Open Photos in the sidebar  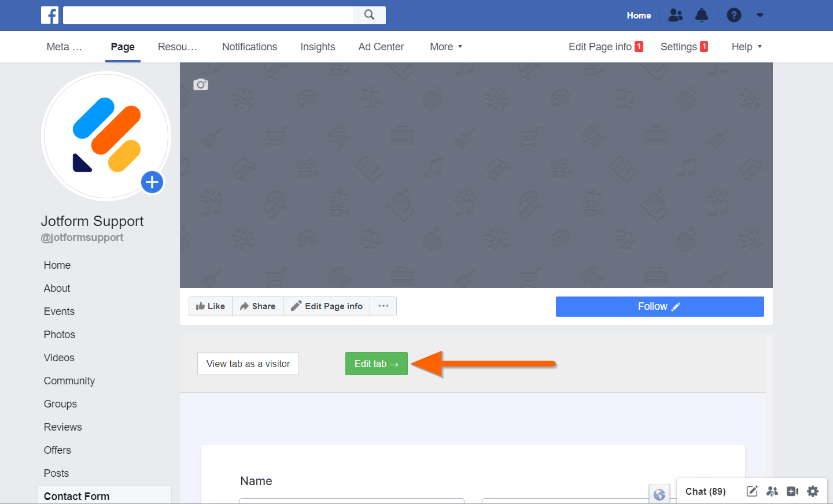point(60,335)
